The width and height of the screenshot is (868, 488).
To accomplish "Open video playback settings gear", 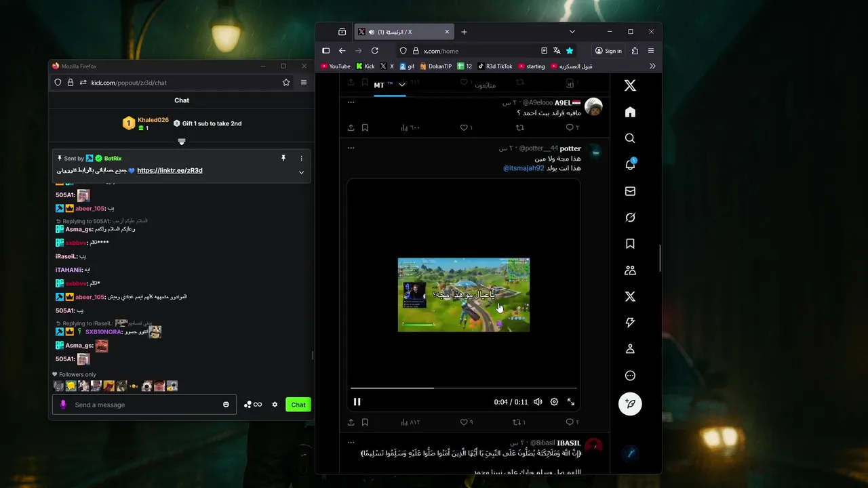I will [554, 402].
